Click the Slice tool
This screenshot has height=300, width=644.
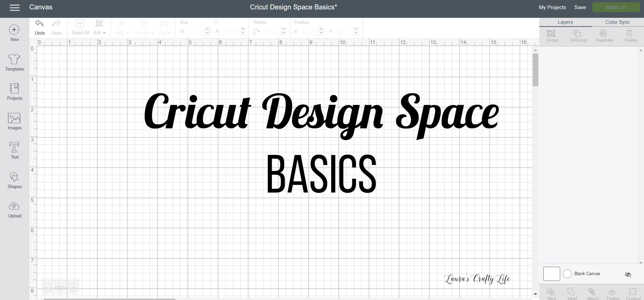click(551, 293)
